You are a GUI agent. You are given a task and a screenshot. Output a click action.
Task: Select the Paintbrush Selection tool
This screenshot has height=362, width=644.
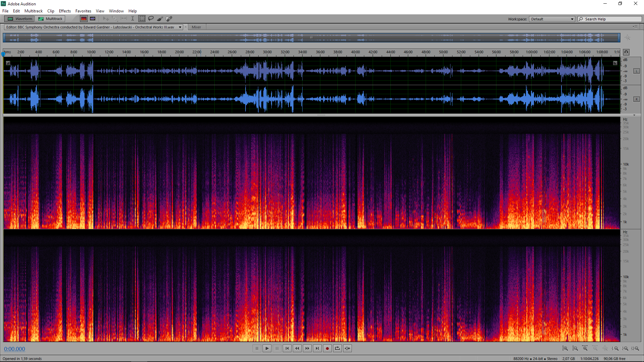point(160,19)
